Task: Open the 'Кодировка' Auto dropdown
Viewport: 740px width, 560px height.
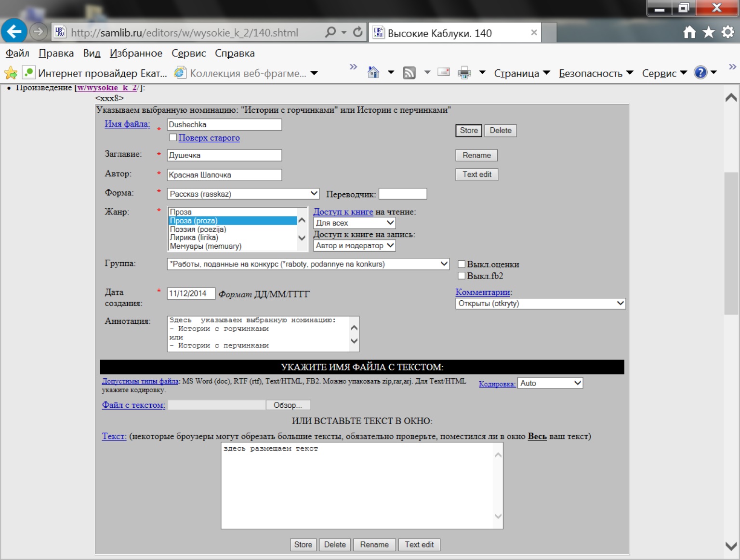Action: [x=550, y=383]
